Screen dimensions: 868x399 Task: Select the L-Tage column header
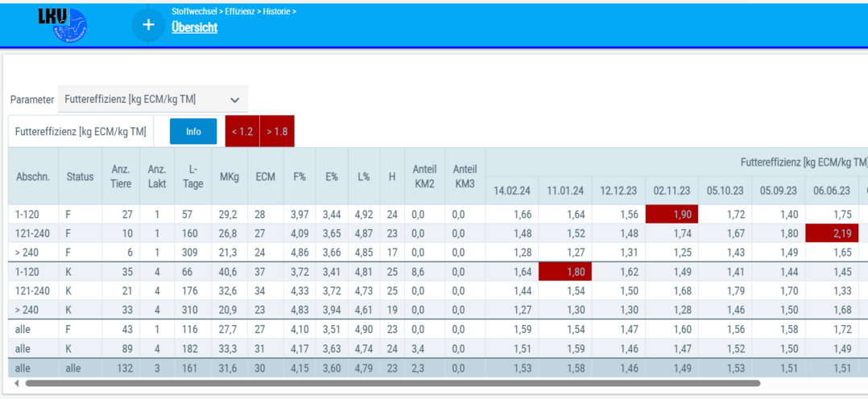(x=192, y=175)
